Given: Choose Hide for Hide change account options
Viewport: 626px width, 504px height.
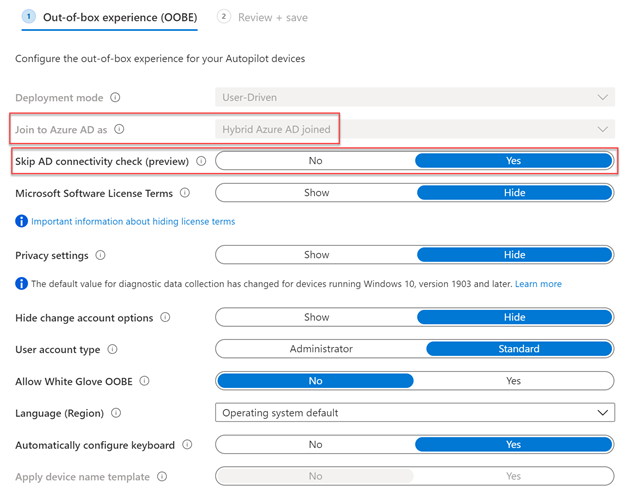Looking at the screenshot, I should coord(515,317).
